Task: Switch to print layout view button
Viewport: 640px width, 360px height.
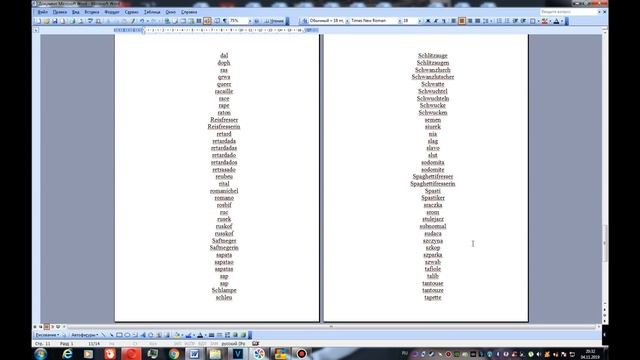Action: pos(47,327)
